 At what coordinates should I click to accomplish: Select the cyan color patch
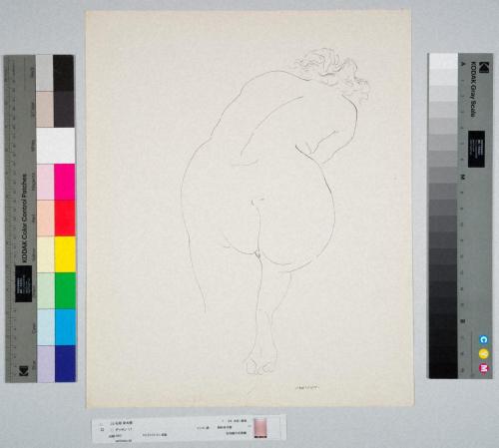[x=66, y=327]
